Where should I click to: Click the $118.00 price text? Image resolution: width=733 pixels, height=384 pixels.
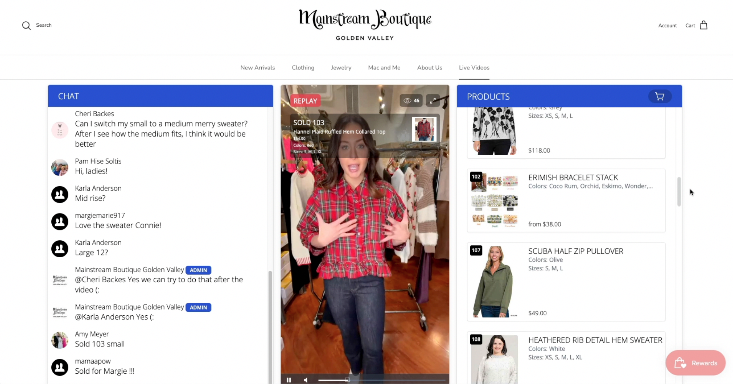click(539, 151)
